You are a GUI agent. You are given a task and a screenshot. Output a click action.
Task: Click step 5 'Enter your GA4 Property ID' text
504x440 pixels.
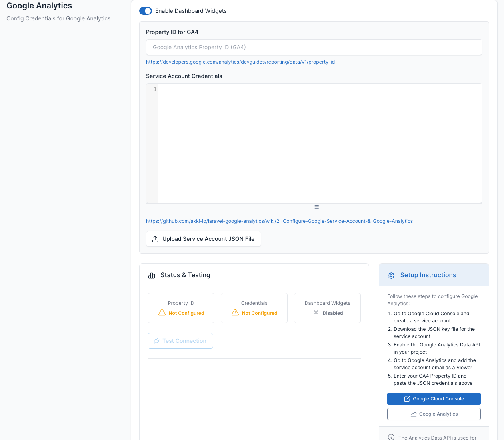[433, 380]
